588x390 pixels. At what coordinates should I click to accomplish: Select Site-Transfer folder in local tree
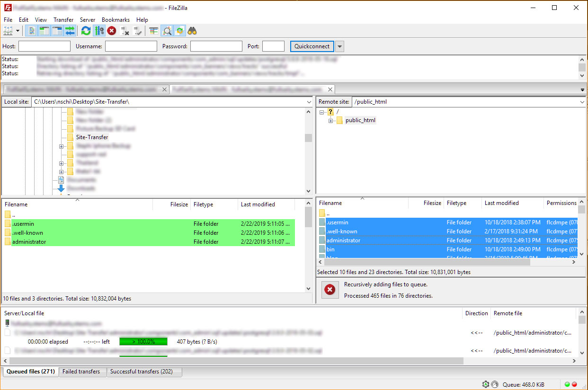point(92,137)
